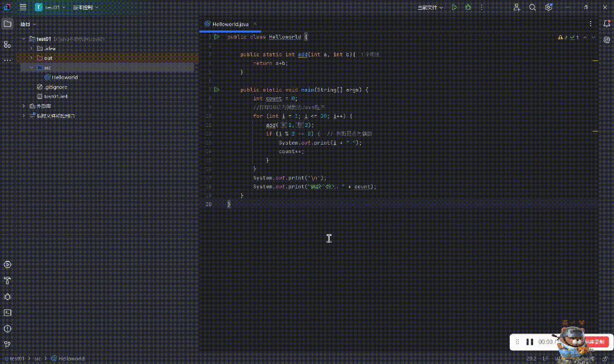Toggle the Structure tool window icon

point(7,44)
